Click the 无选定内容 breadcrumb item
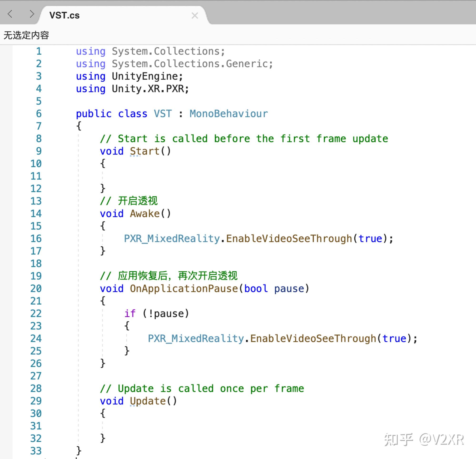476x459 pixels. tap(26, 35)
